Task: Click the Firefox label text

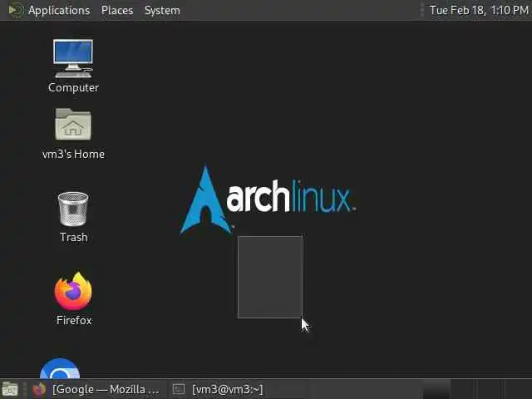Action: (x=74, y=320)
